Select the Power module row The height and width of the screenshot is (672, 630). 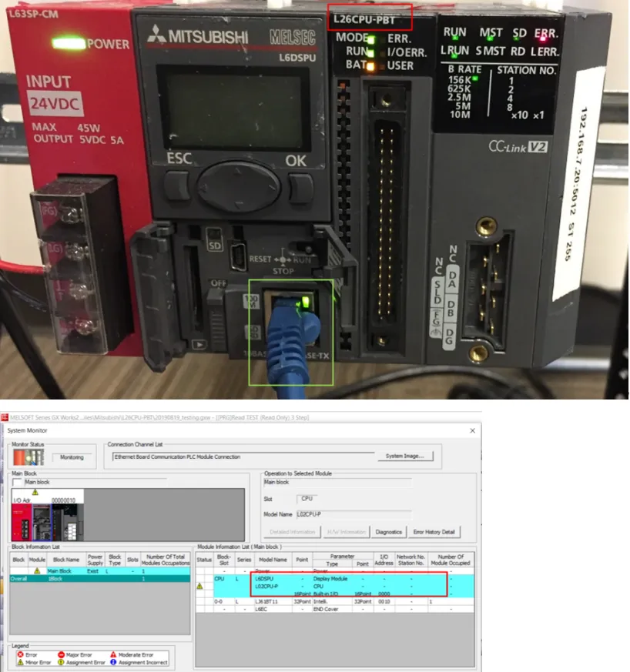pyautogui.click(x=335, y=571)
